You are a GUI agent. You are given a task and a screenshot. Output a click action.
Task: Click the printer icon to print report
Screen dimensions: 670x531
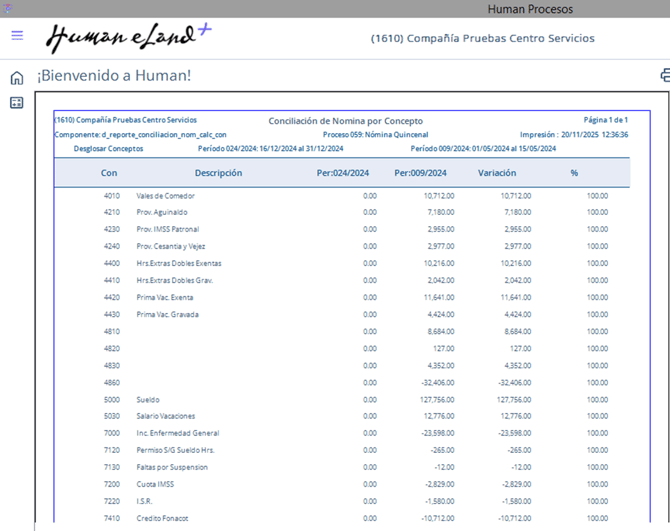click(664, 75)
